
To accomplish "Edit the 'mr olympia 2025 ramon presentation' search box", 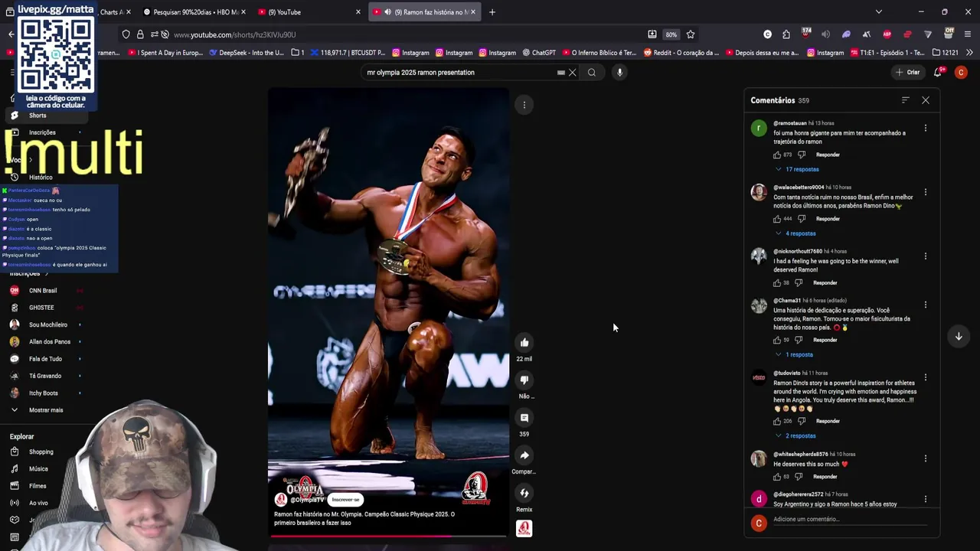I will tap(459, 73).
